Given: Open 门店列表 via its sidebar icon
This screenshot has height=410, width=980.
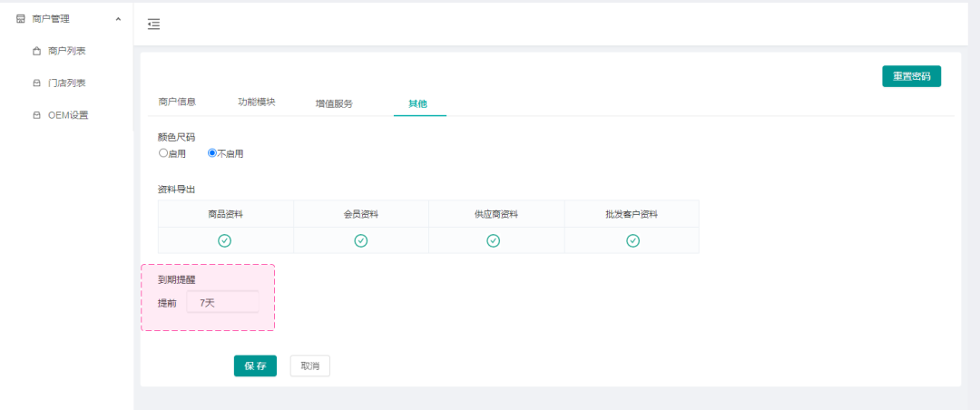Looking at the screenshot, I should coord(36,83).
